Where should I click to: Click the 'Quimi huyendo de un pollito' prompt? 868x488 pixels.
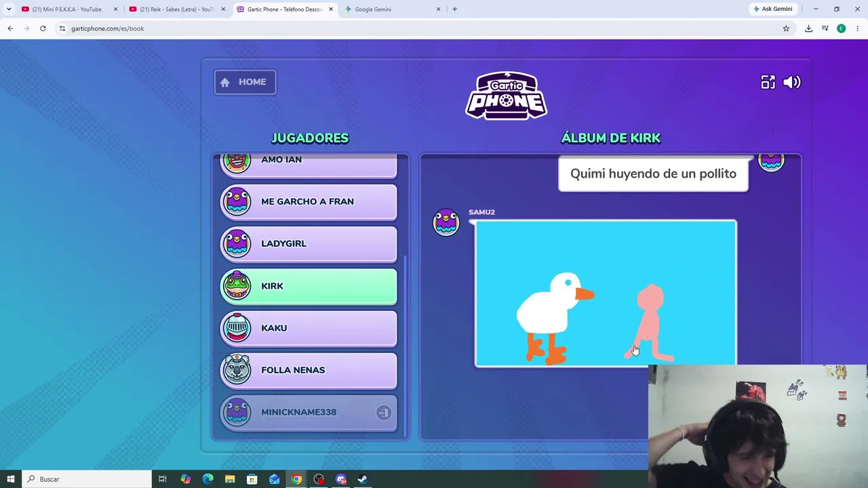[x=653, y=174]
